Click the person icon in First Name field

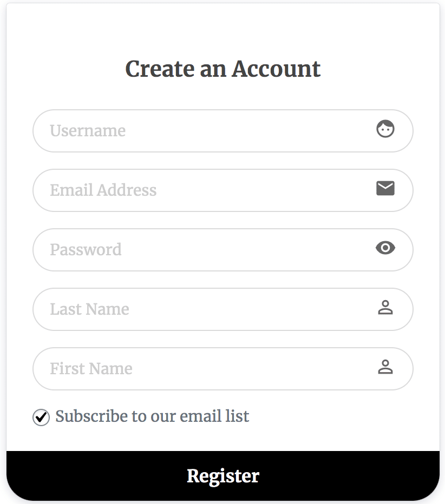tap(385, 367)
